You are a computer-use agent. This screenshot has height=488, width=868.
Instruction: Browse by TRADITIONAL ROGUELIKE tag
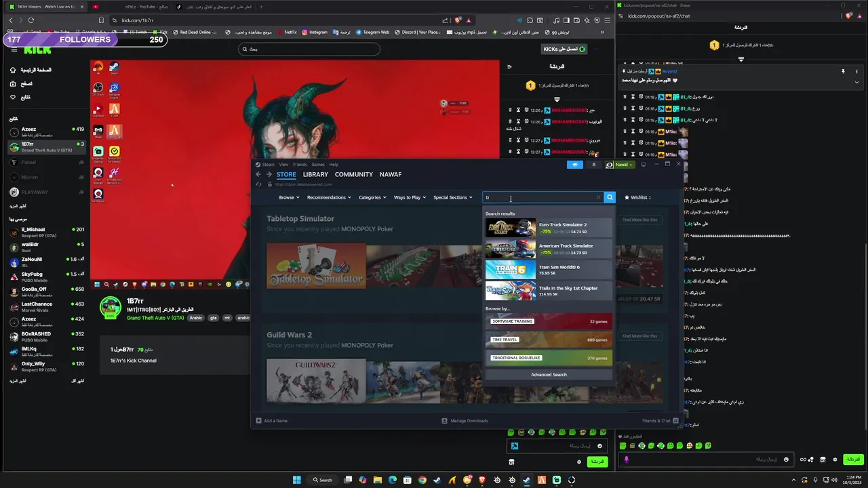[549, 358]
